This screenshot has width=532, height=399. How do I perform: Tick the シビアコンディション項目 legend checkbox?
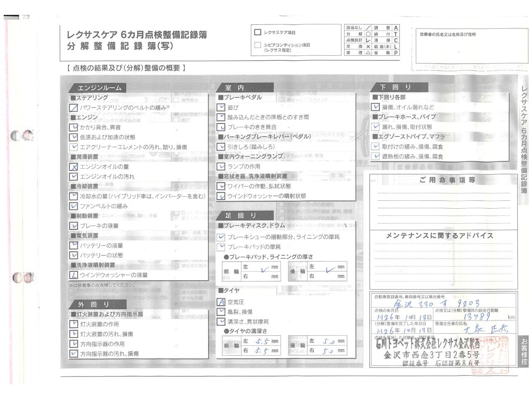(x=258, y=45)
